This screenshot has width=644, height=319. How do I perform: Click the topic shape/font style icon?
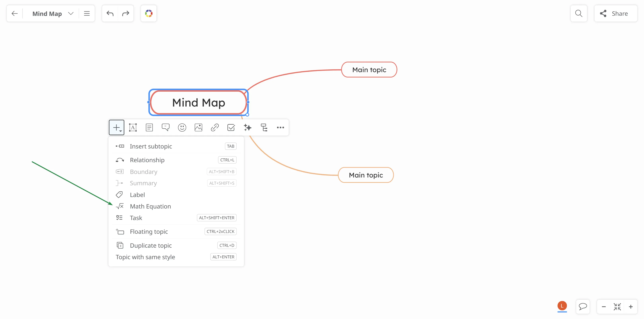pos(133,127)
